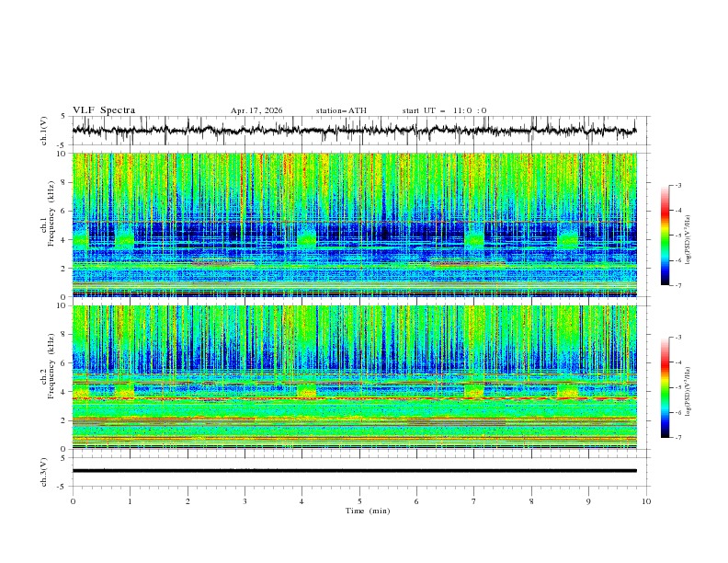Click the ch.1 colorbar "log(PSD)(V²/Hz)" label
Viewport: 728px width, 563px height.
688,240
